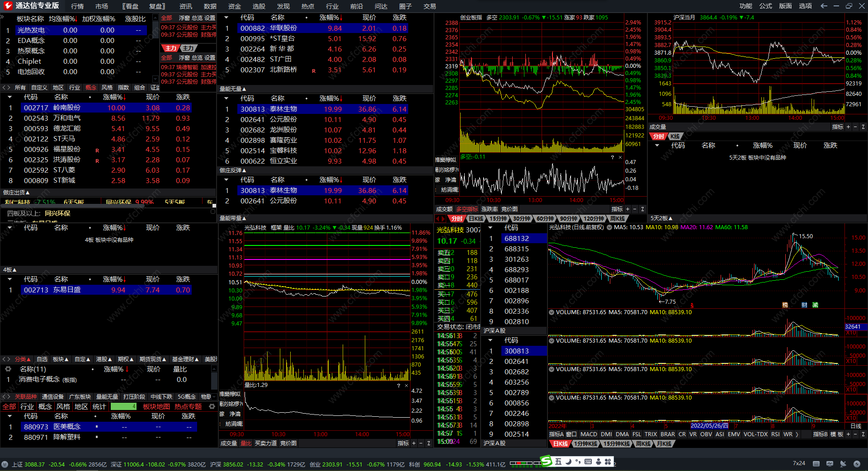
Task: Click the green Sogou S input logo
Action: click(x=546, y=461)
